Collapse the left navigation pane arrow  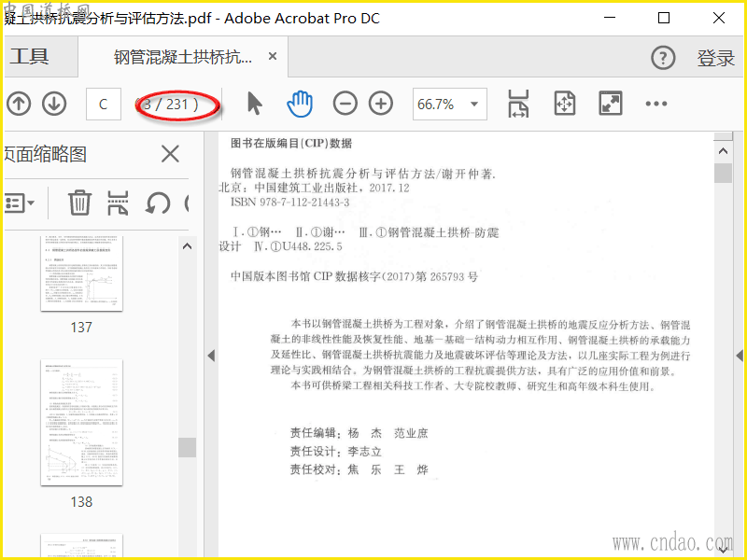coord(212,356)
